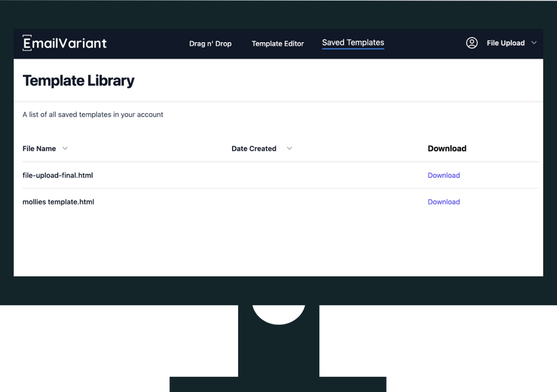
Task: Click the EmailVariant logo
Action: tap(64, 43)
